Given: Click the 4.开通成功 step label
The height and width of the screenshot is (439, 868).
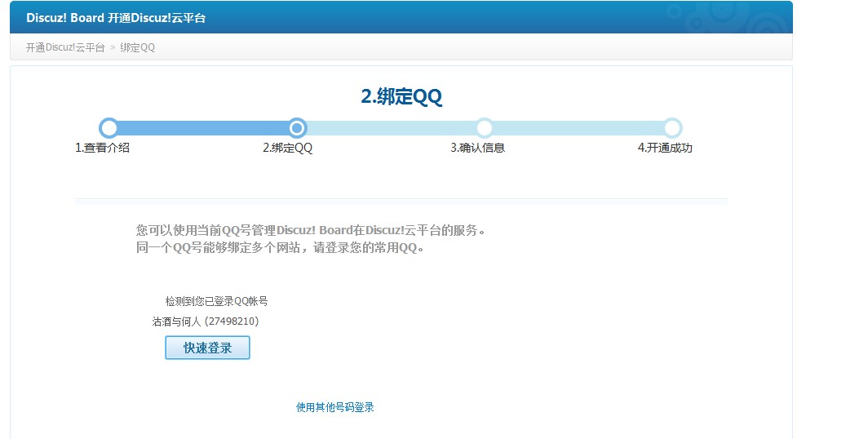Looking at the screenshot, I should pyautogui.click(x=665, y=148).
